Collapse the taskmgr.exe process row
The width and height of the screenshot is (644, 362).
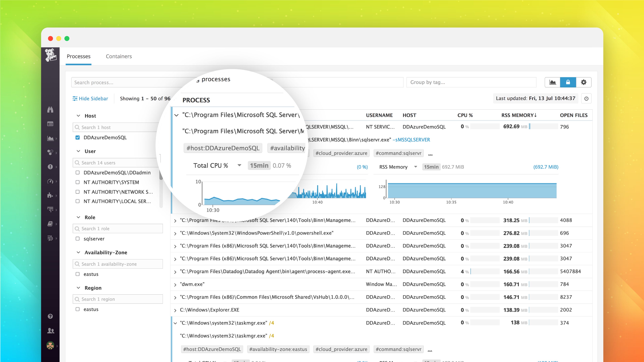click(175, 323)
